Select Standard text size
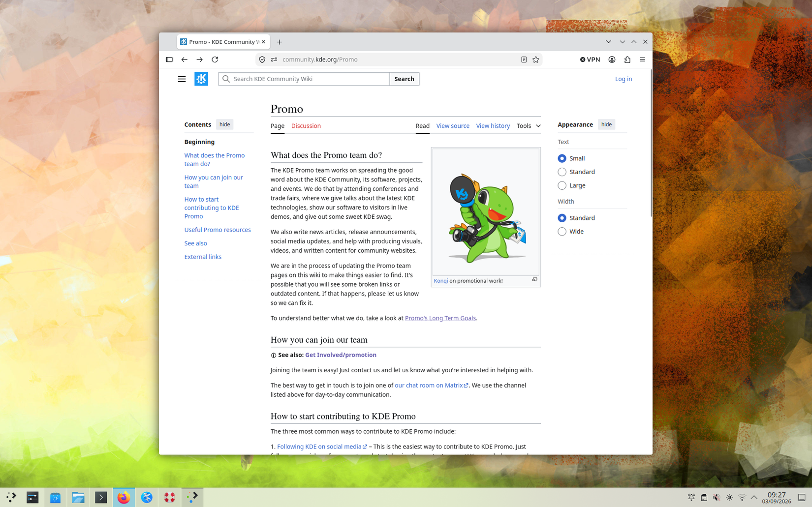The width and height of the screenshot is (812, 507). tap(562, 172)
